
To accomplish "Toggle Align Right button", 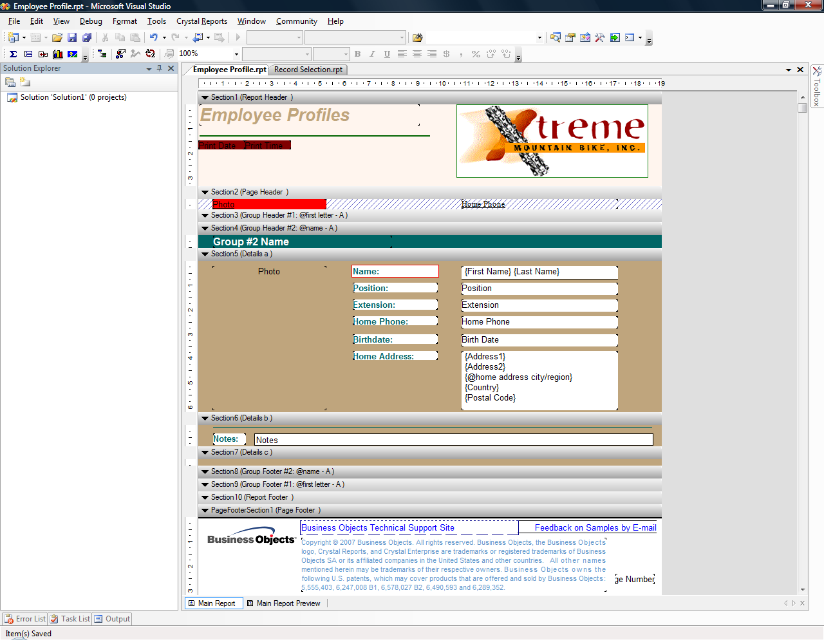I will pos(431,54).
